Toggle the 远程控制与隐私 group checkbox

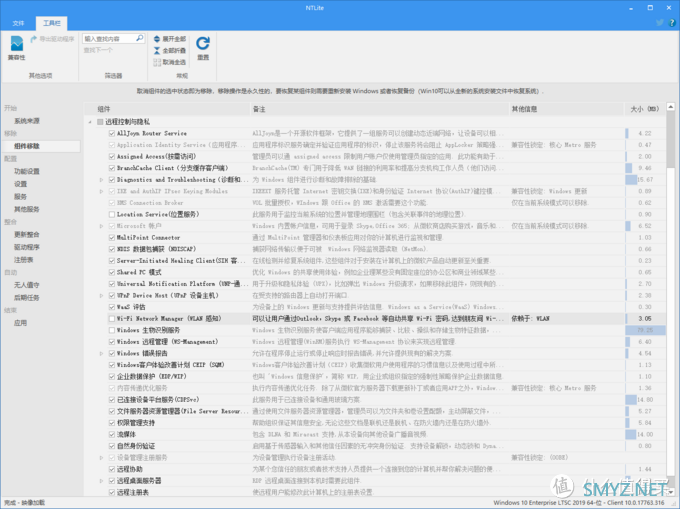(100, 122)
